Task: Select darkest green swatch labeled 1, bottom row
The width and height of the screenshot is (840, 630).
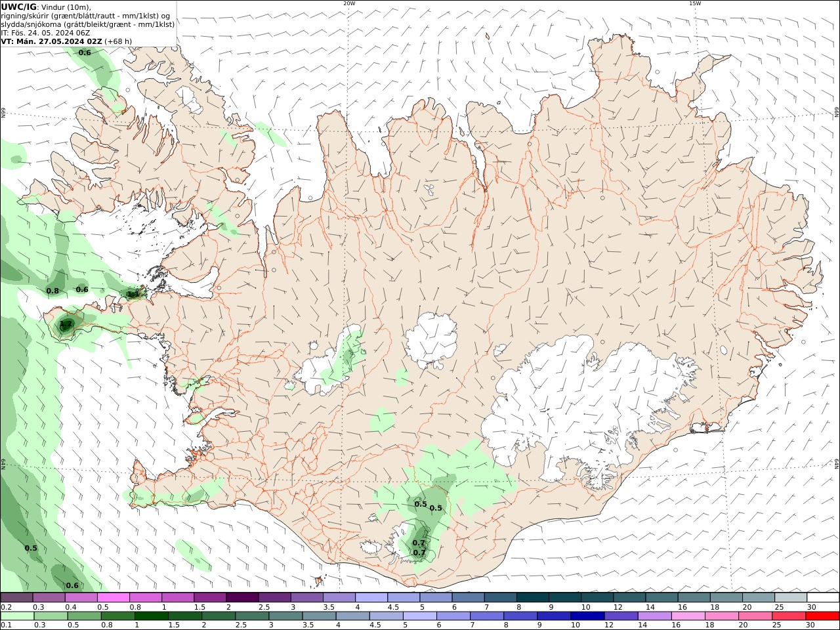Action: click(152, 616)
